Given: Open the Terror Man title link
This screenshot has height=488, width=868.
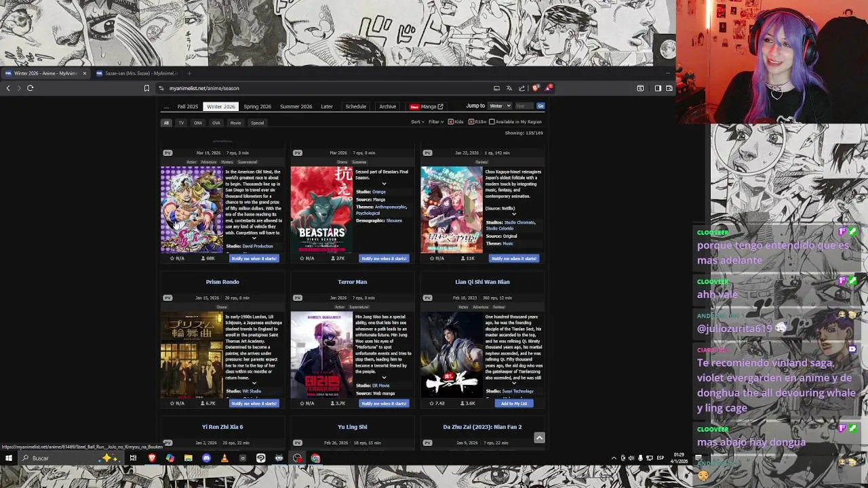Looking at the screenshot, I should (353, 282).
